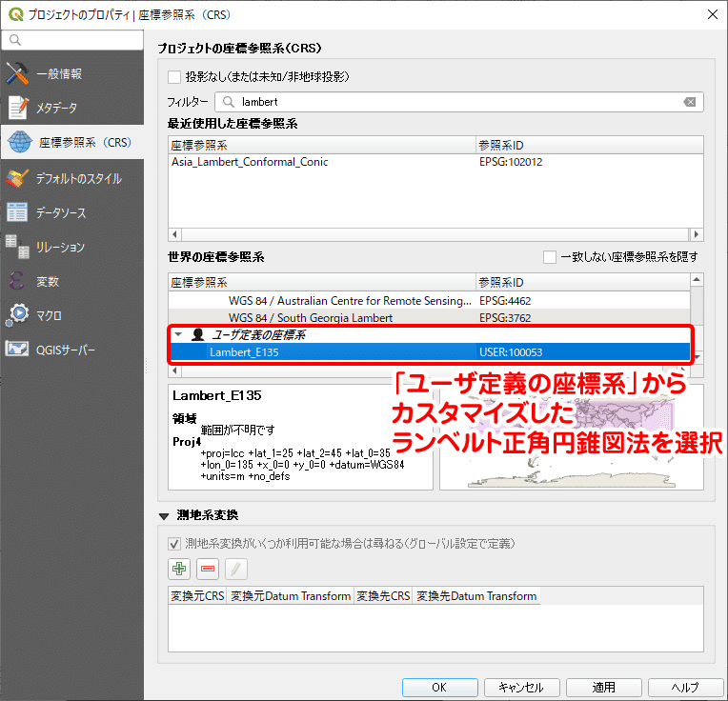Click the Data Sources table icon
728x701 pixels.
(17, 212)
